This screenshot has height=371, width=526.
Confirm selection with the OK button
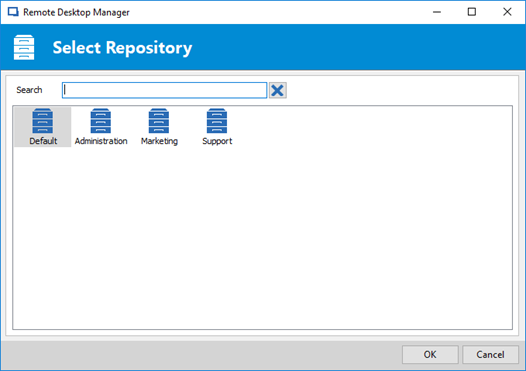pos(430,355)
